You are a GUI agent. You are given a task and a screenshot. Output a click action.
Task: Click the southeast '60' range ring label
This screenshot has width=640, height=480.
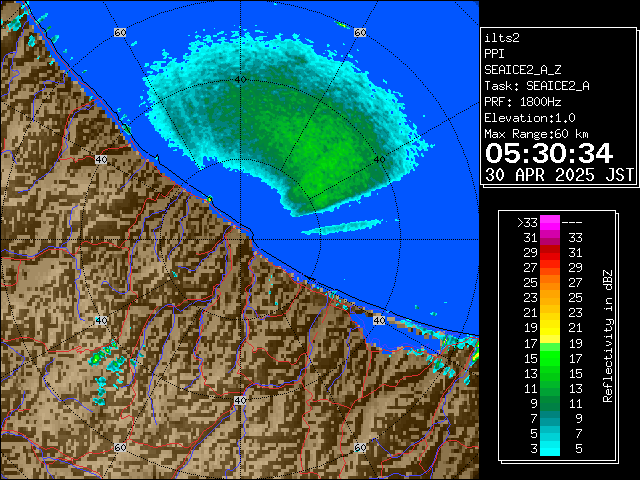coord(360,447)
